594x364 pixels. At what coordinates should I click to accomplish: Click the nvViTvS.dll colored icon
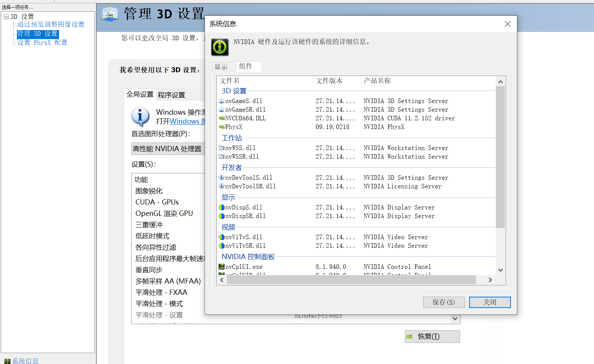pos(222,237)
